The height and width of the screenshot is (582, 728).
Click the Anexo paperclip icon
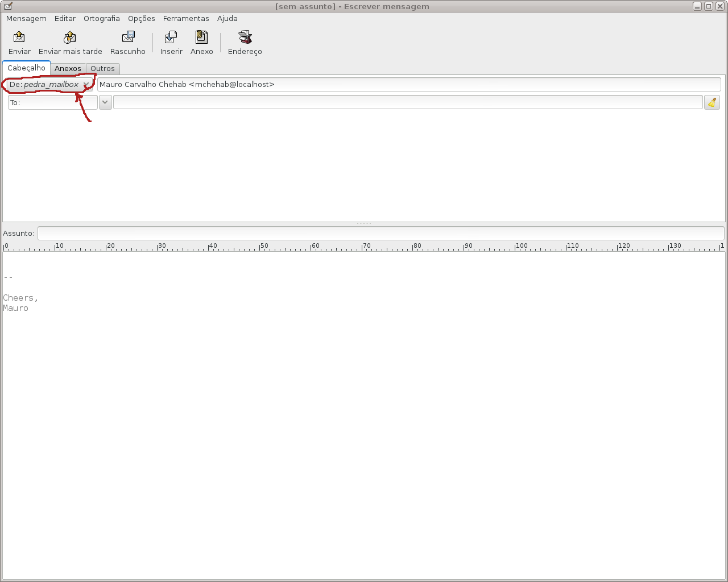tap(201, 38)
